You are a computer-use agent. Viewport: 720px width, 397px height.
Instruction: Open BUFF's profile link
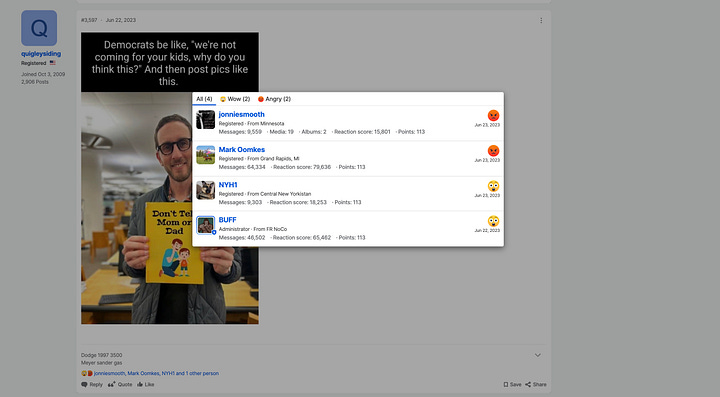click(227, 220)
